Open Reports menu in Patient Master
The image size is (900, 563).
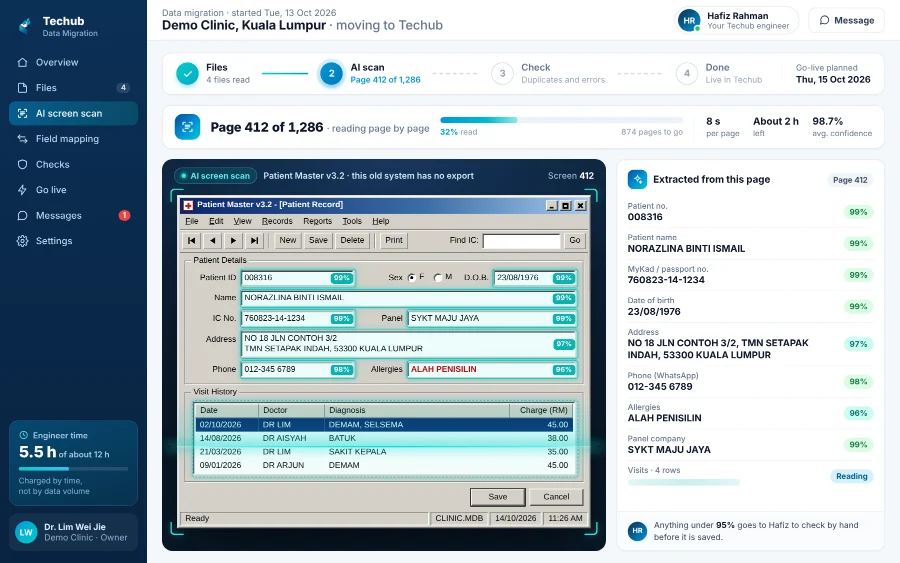coord(317,221)
